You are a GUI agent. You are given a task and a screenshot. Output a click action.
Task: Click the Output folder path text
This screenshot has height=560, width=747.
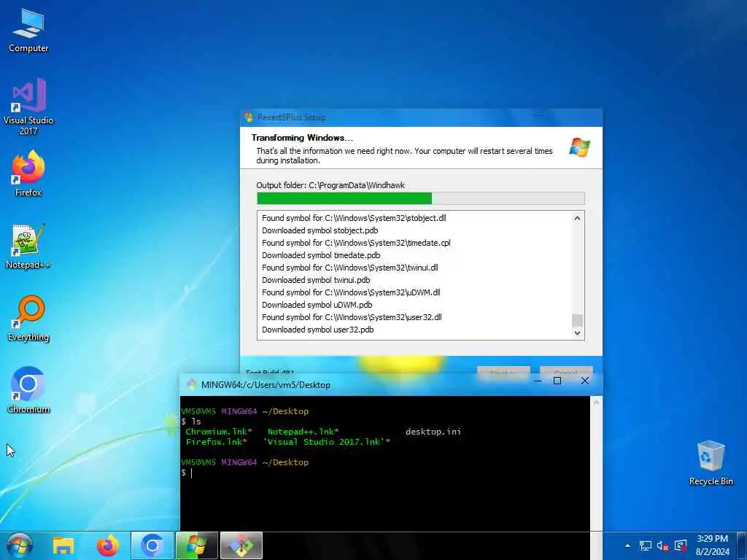330,185
